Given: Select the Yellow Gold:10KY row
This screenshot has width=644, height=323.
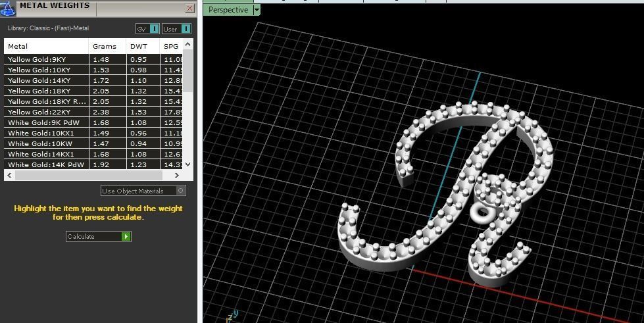Looking at the screenshot, I should pos(93,70).
